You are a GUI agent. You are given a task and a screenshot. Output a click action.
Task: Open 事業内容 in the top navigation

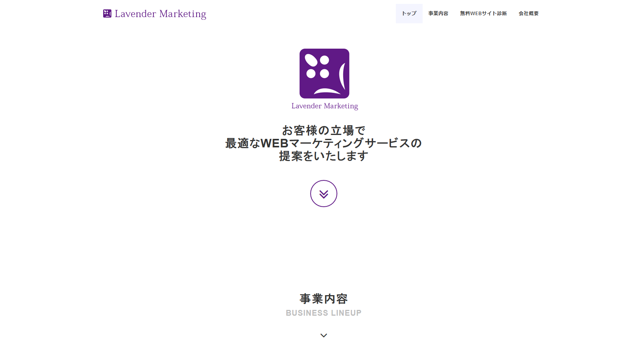438,14
